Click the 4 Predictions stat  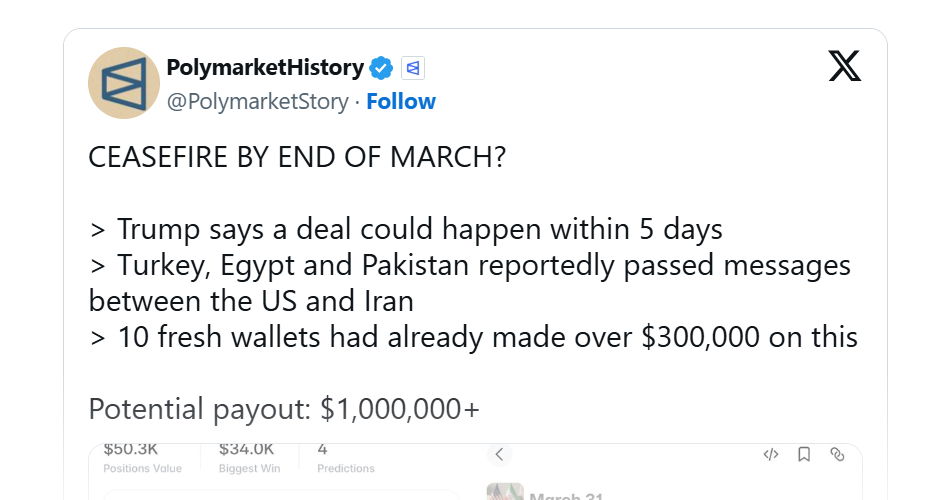(x=345, y=457)
